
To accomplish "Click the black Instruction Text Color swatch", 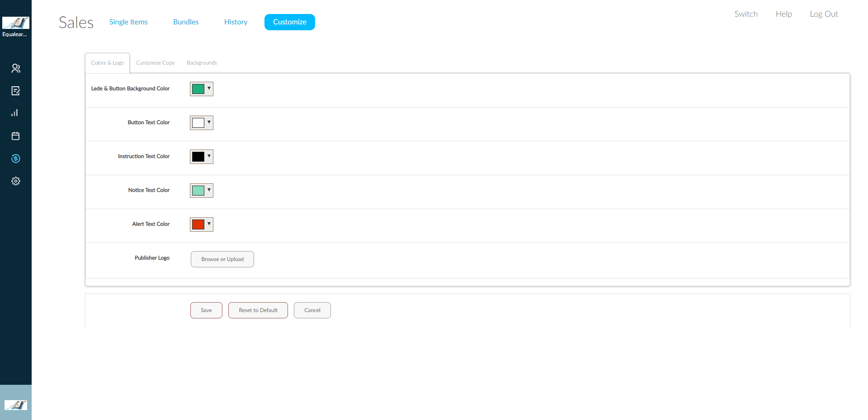I will coord(198,157).
